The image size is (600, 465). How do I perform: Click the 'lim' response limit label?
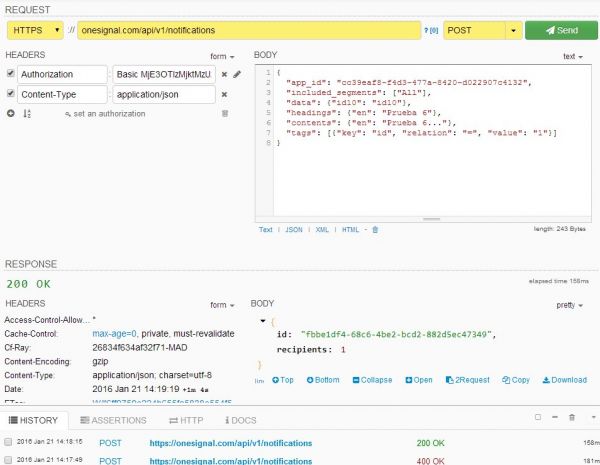tap(259, 381)
